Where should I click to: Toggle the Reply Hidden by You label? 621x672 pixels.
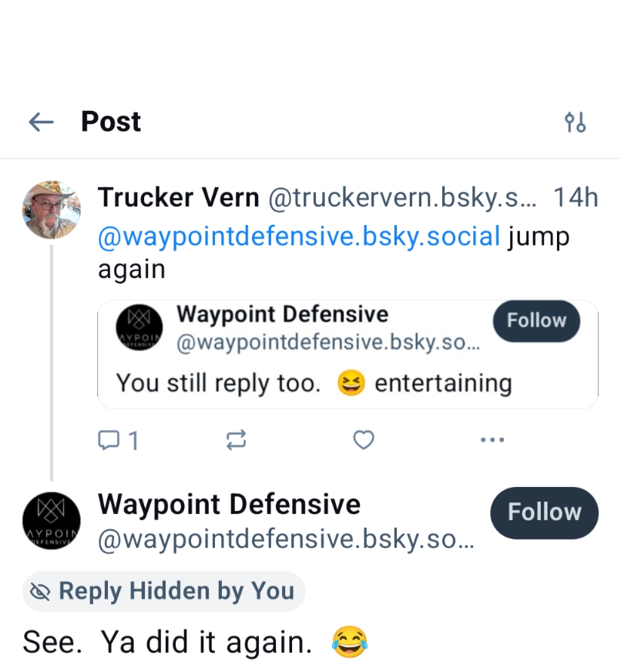pos(163,591)
